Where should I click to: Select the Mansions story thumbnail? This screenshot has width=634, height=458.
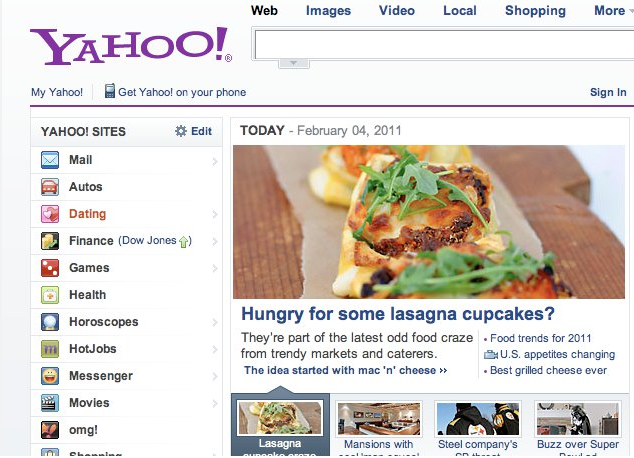click(379, 418)
